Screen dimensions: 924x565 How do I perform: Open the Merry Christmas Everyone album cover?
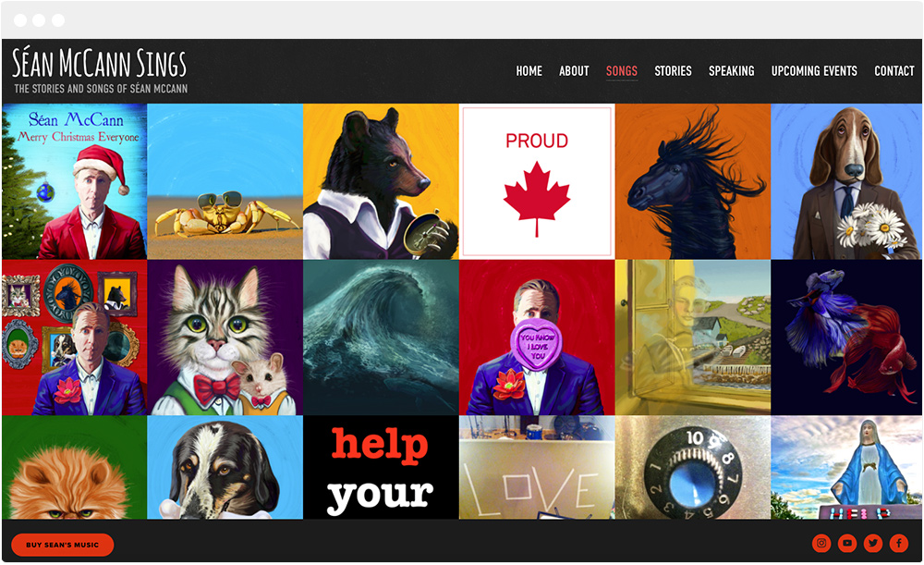pyautogui.click(x=74, y=181)
